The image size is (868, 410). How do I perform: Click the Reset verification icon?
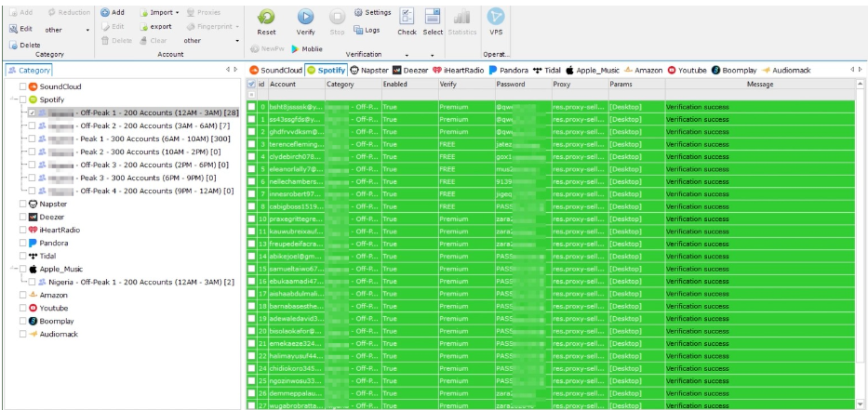(x=266, y=18)
